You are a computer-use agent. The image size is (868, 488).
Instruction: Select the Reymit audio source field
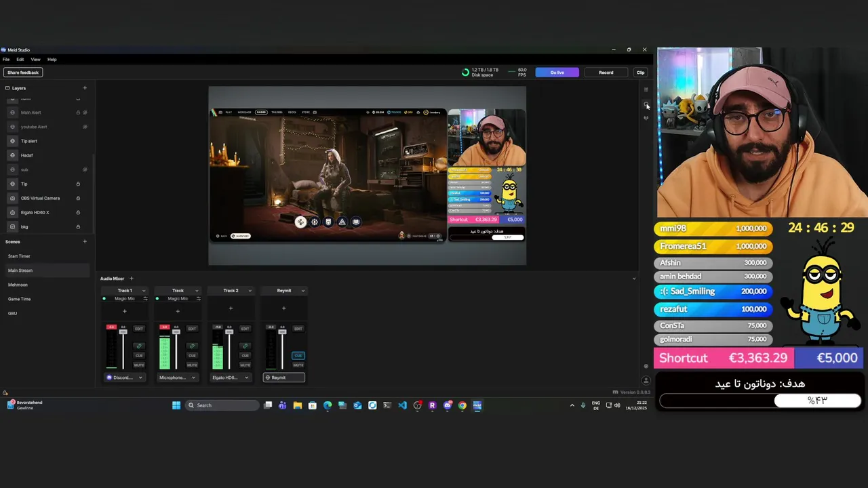tap(283, 378)
